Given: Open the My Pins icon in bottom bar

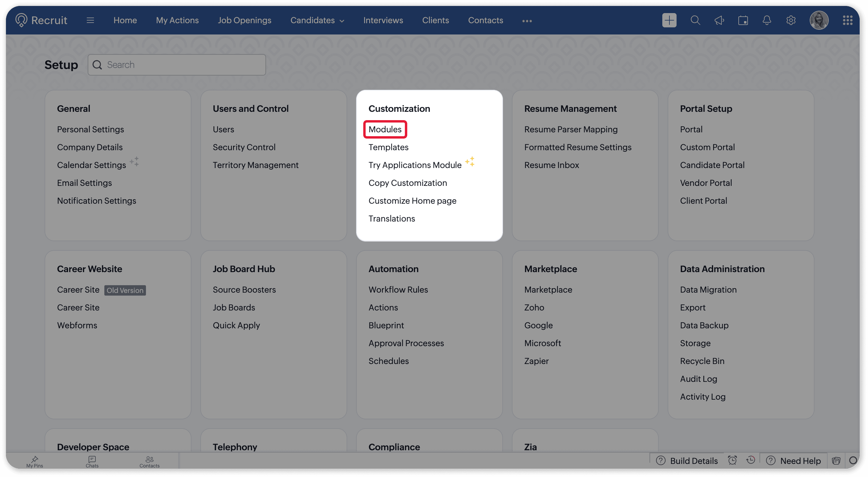Looking at the screenshot, I should tap(35, 461).
